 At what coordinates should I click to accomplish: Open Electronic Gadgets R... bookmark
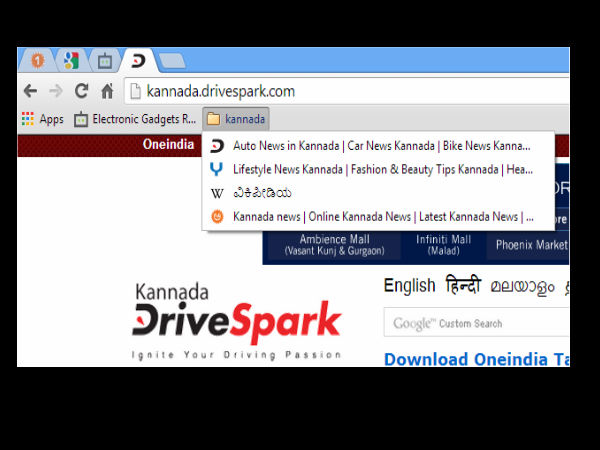coord(135,119)
